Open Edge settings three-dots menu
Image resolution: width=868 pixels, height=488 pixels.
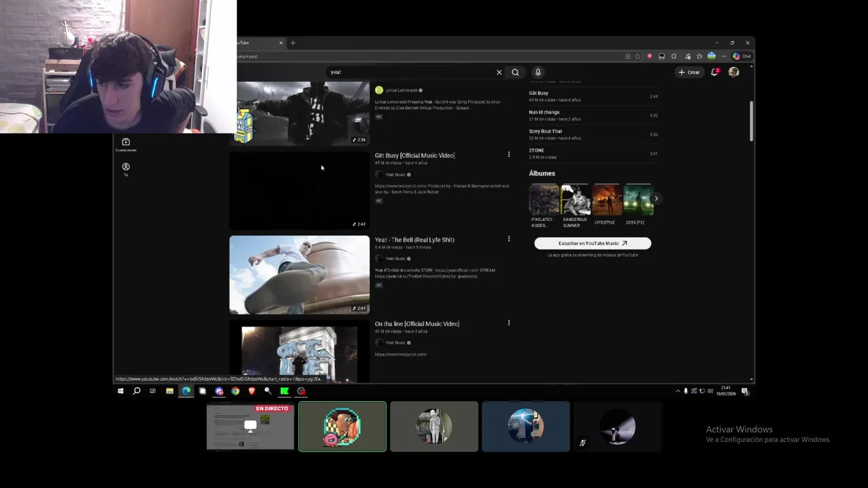click(724, 56)
